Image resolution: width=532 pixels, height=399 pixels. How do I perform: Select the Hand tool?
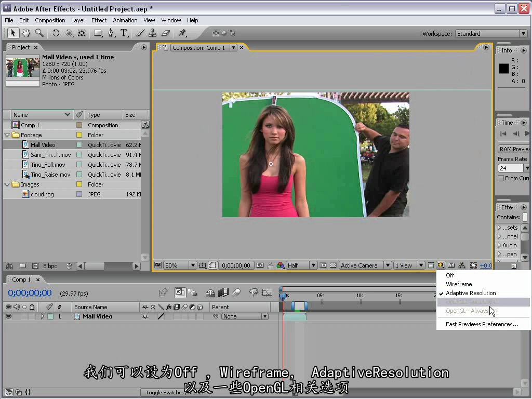[x=26, y=33]
